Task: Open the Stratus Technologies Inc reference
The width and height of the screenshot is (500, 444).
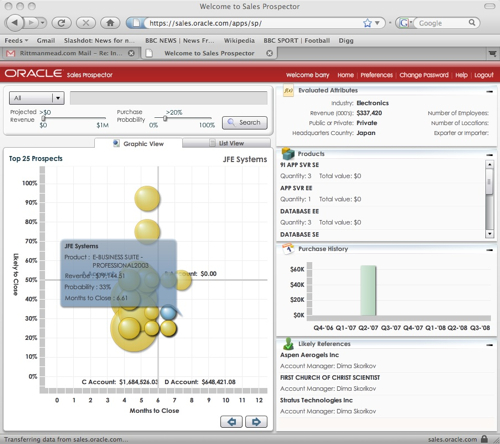Action: point(316,400)
